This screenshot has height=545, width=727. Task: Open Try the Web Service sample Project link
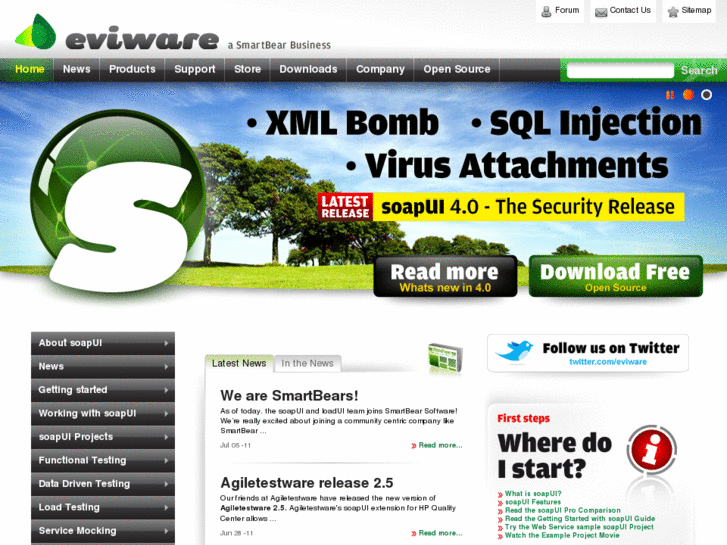click(579, 527)
